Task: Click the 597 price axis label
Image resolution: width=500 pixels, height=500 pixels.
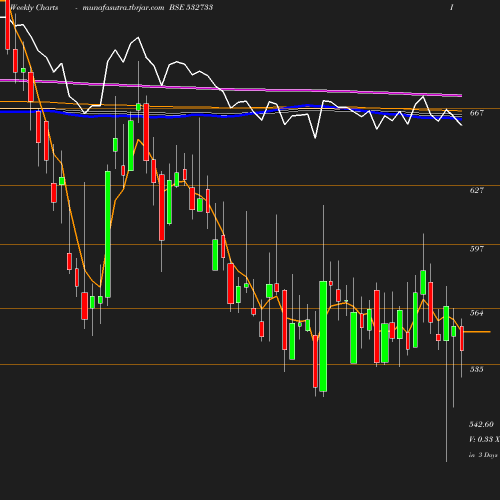Action: pos(477,249)
